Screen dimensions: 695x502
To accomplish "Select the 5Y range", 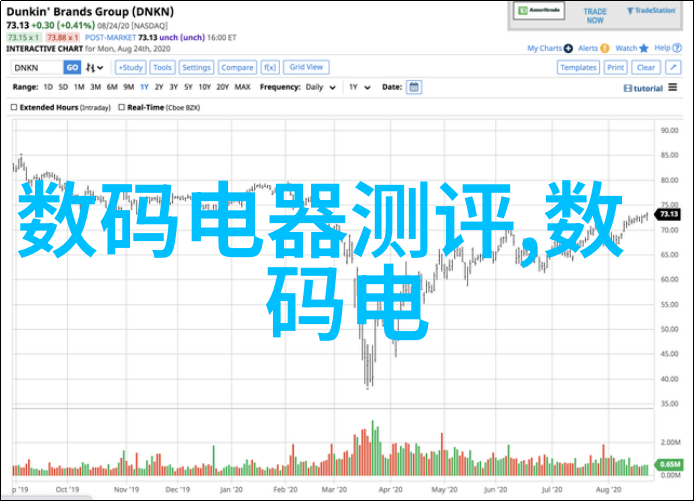I will [188, 87].
